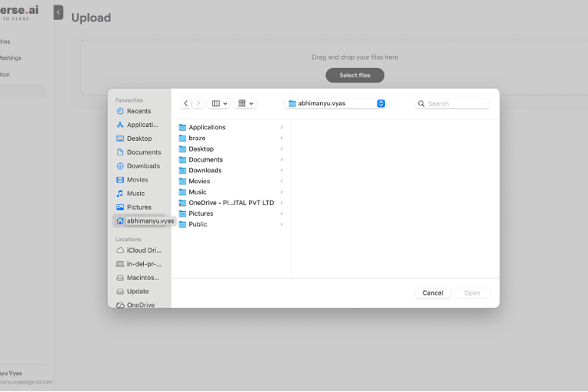Viewport: 588px width, 392px height.
Task: Click the Documents folder icon in file list
Action: point(183,160)
